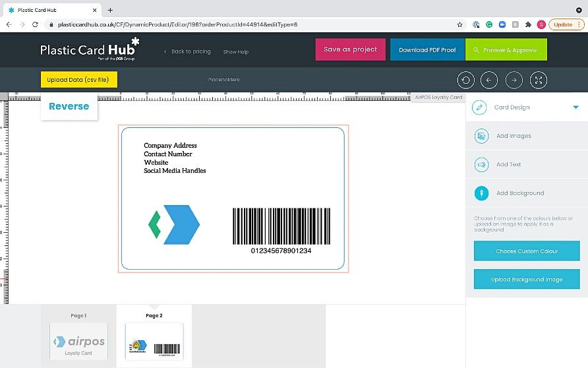
Task: Click the Add Images picture icon
Action: (x=481, y=136)
